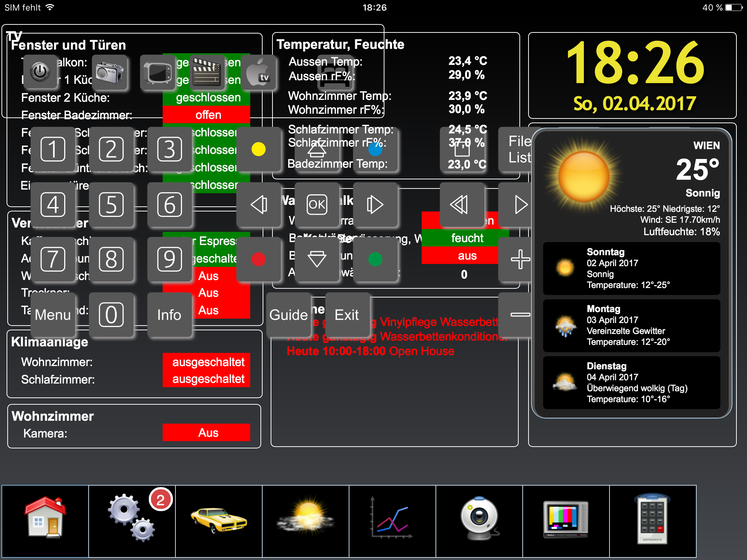This screenshot has width=747, height=560.
Task: Switch to Apple TV source
Action: tap(258, 72)
